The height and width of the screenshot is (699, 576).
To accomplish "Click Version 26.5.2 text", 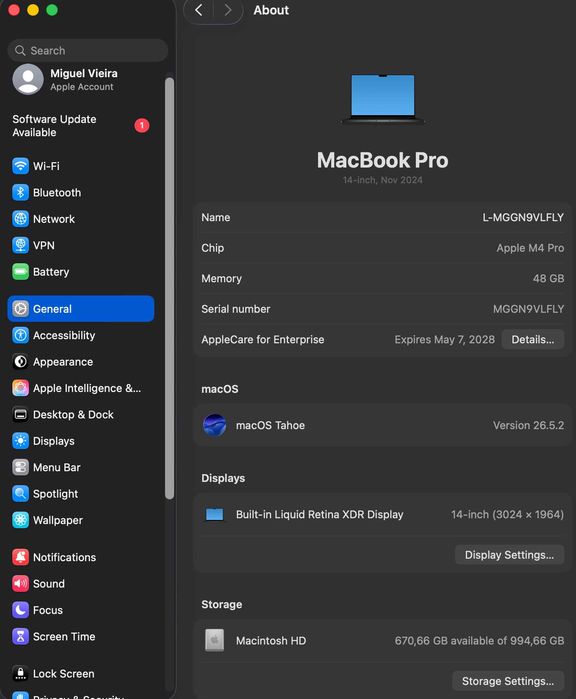I will pos(528,425).
